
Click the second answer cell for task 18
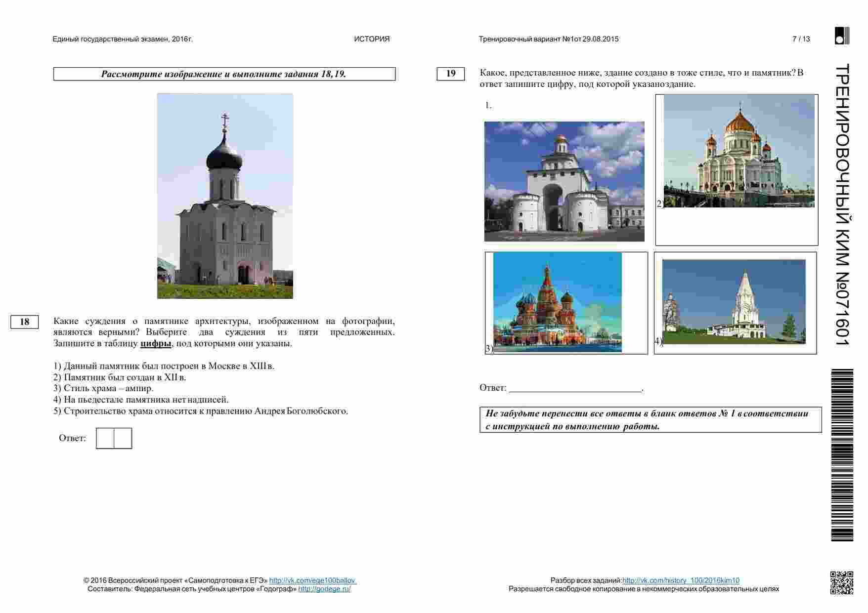[123, 438]
